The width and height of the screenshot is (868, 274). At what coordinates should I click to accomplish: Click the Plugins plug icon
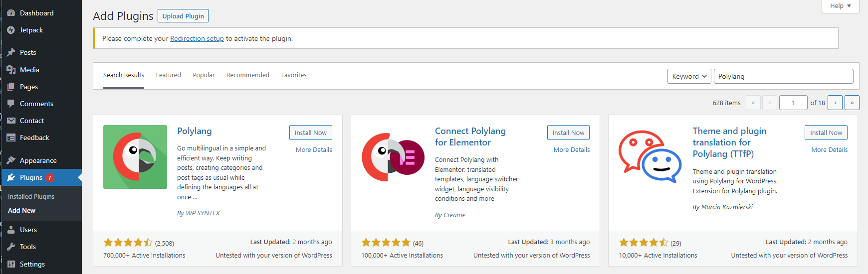coord(11,177)
